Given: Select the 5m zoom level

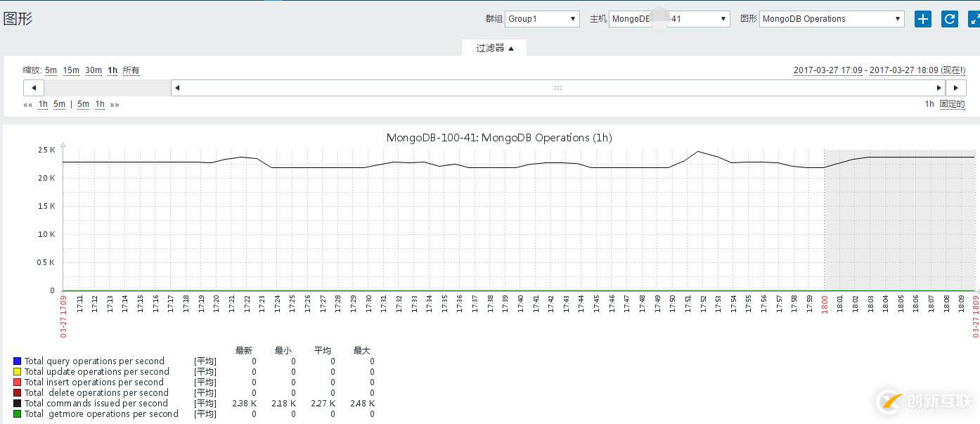Looking at the screenshot, I should [50, 70].
